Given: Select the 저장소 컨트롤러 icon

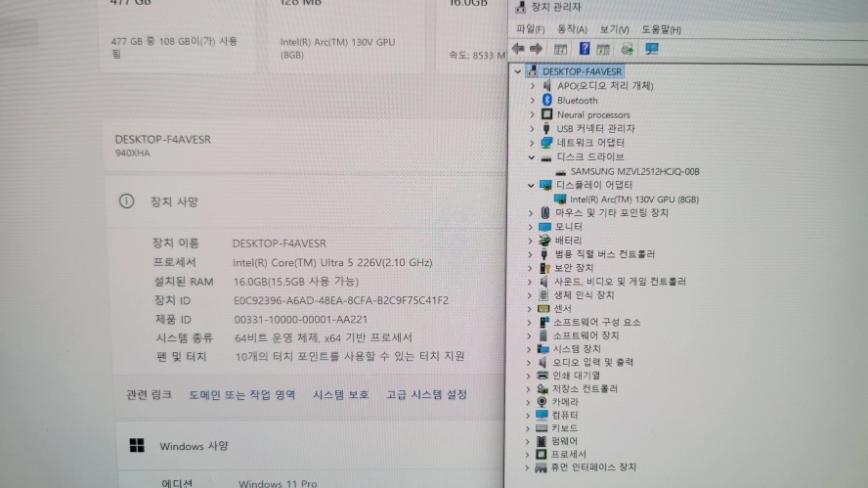Looking at the screenshot, I should 542,388.
